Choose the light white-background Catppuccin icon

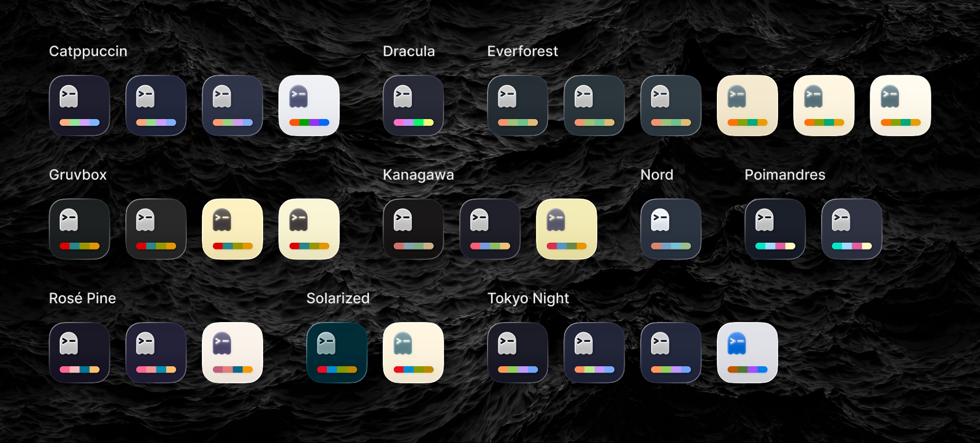pos(309,105)
